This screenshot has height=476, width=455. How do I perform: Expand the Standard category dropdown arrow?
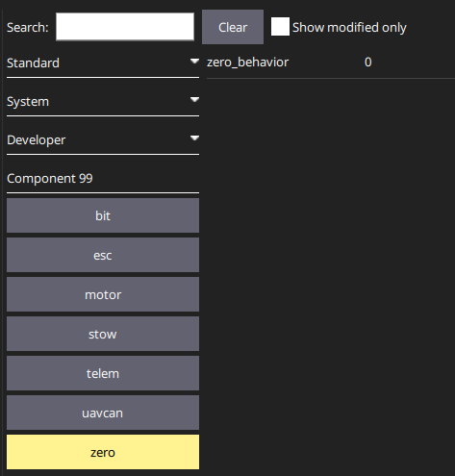(194, 62)
